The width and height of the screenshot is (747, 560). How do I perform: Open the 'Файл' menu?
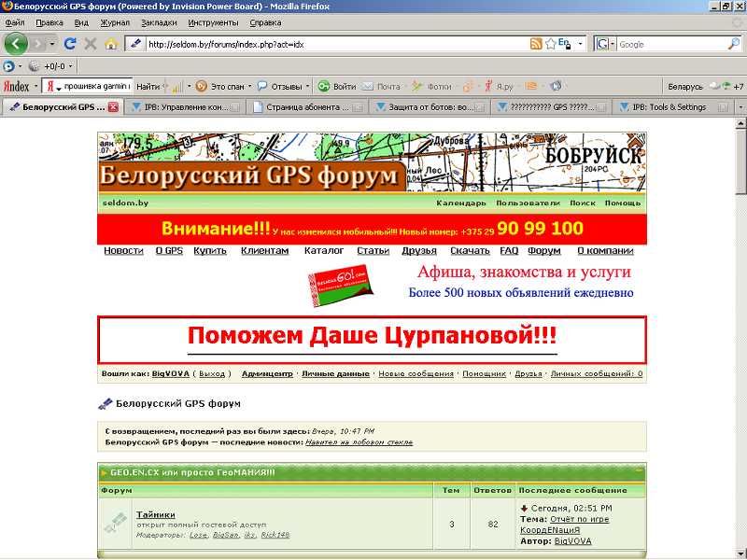click(15, 22)
